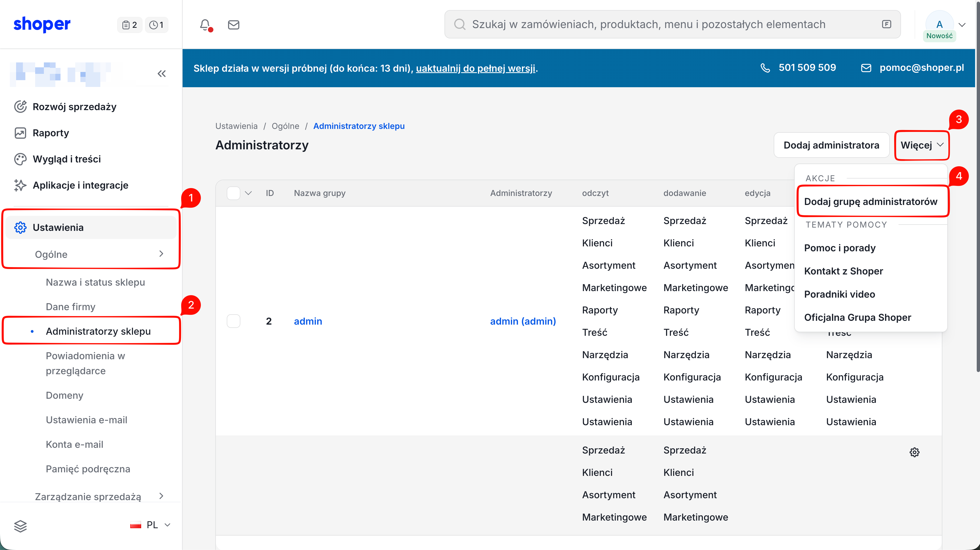Click Ogólne in the breadcrumb
This screenshot has height=550, width=980.
[285, 126]
